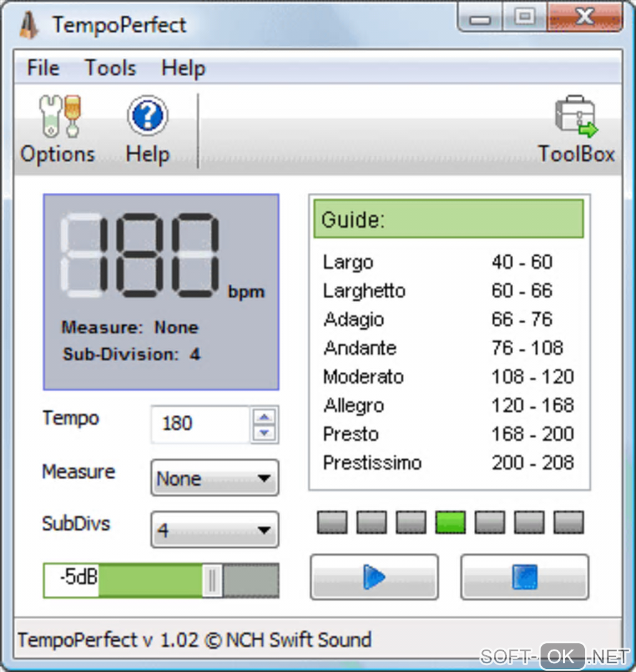Click the status bar version text
The image size is (636, 672).
coord(194,640)
